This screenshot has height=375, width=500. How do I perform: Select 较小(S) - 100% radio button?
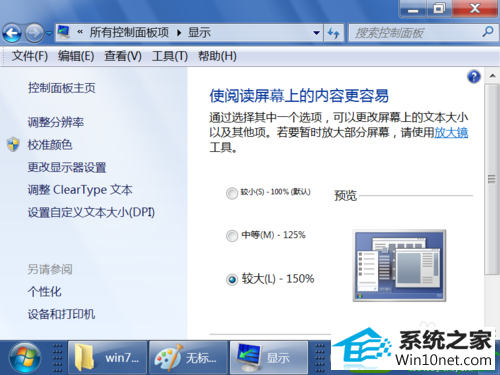[x=232, y=193]
